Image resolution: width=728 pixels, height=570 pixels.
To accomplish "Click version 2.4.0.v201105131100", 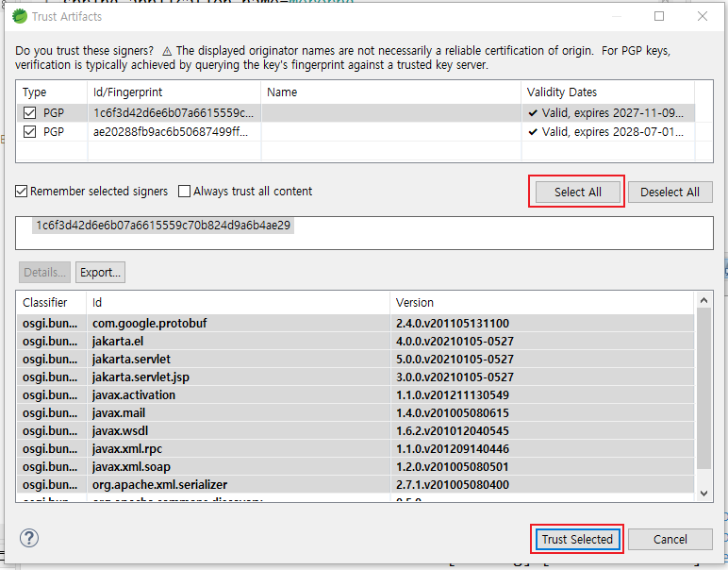I will [453, 324].
